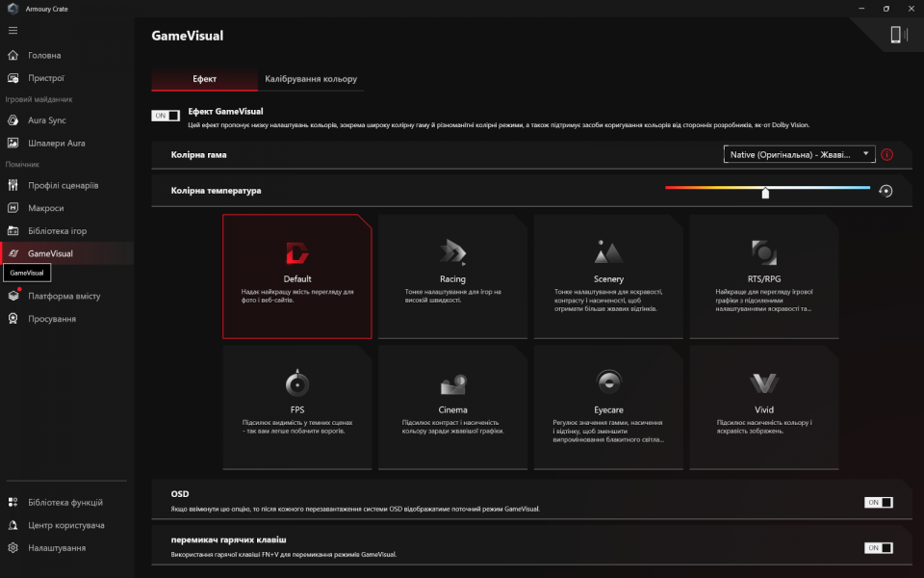Click the Eyecare mode title text

(608, 410)
